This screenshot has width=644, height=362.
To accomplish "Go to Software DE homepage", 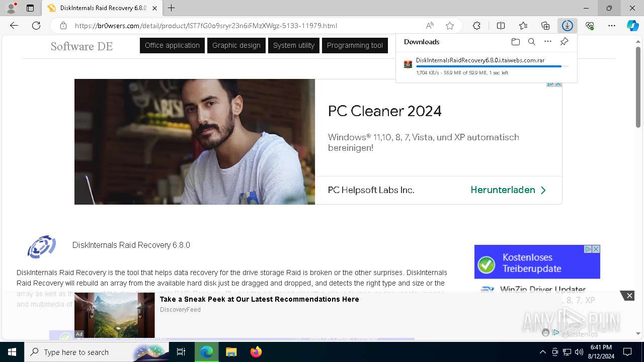I will (x=82, y=46).
